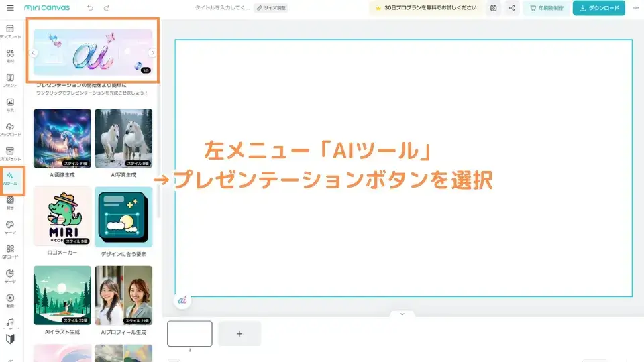Open the three-dot more options menu
Image resolution: width=644 pixels, height=362 pixels.
click(636, 8)
